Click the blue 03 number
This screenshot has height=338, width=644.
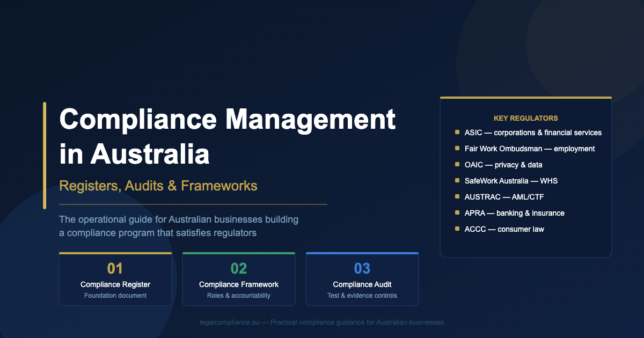point(362,268)
